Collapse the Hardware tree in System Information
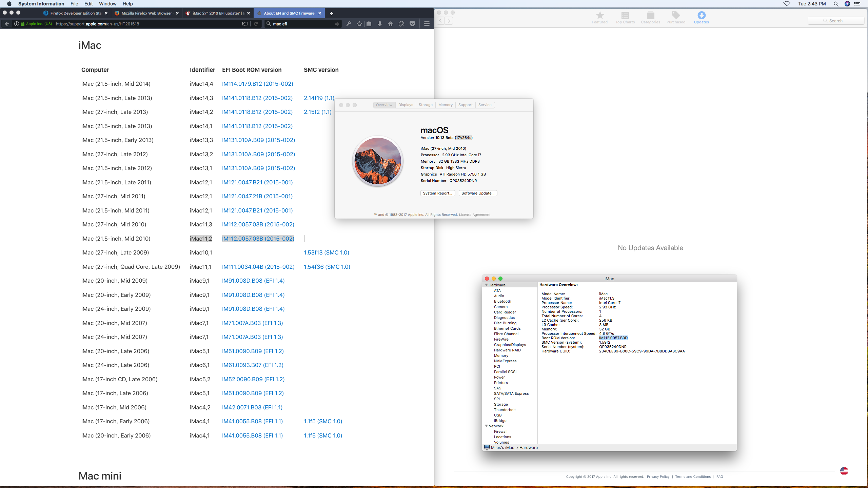Screen dimensions: 868x488 pyautogui.click(x=487, y=285)
